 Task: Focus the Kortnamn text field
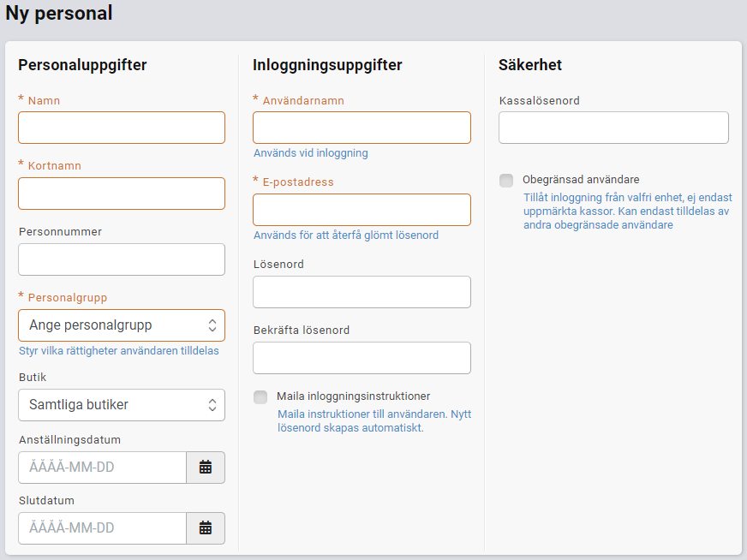122,194
